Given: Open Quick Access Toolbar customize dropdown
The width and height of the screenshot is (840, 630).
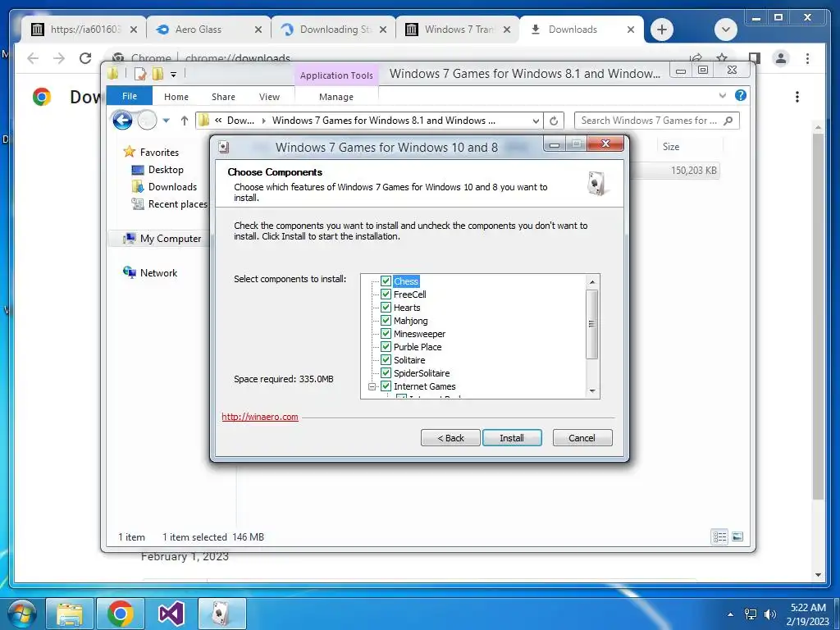Looking at the screenshot, I should (173, 75).
